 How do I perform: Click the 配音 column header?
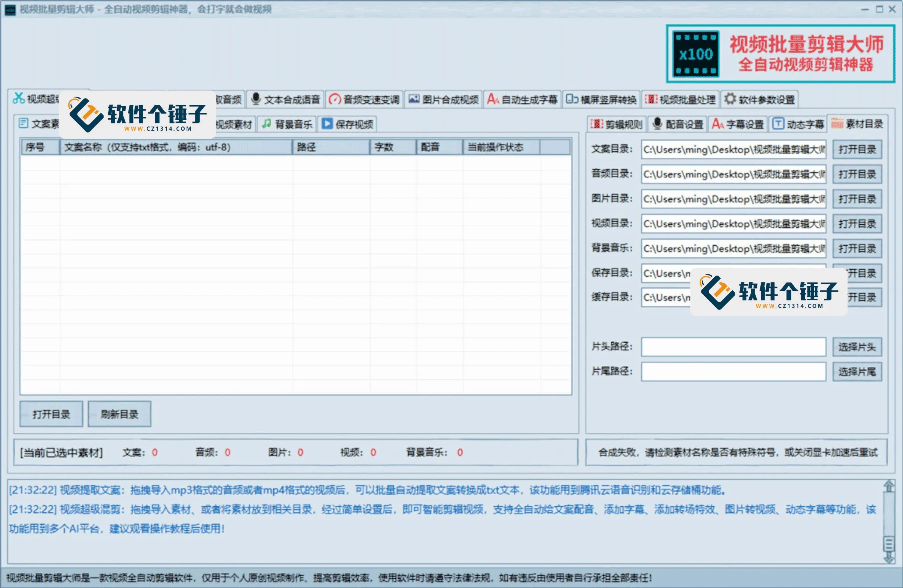click(440, 147)
